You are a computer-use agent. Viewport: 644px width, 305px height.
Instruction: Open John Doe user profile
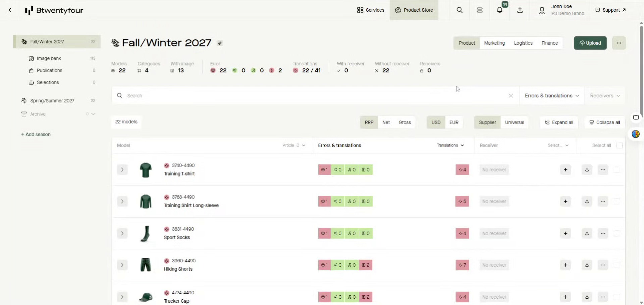[x=562, y=10]
